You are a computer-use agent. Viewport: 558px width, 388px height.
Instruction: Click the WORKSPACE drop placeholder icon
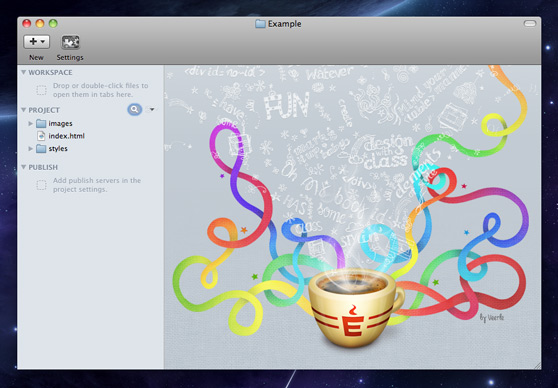pos(41,90)
